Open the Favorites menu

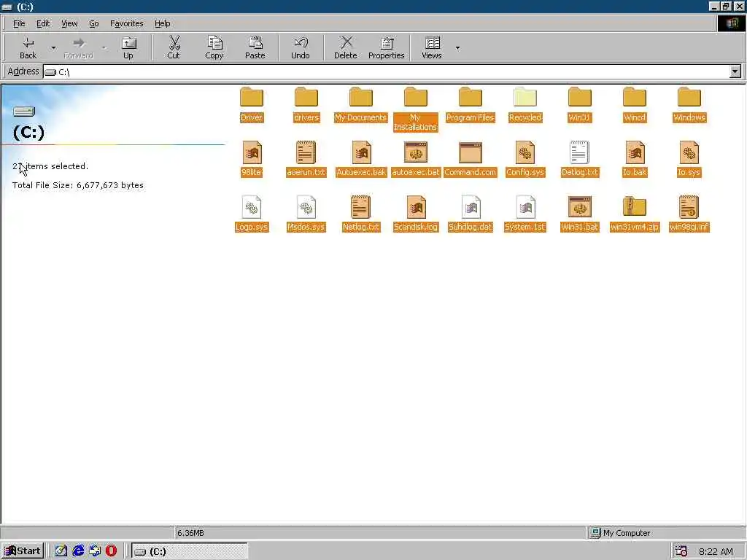point(127,23)
